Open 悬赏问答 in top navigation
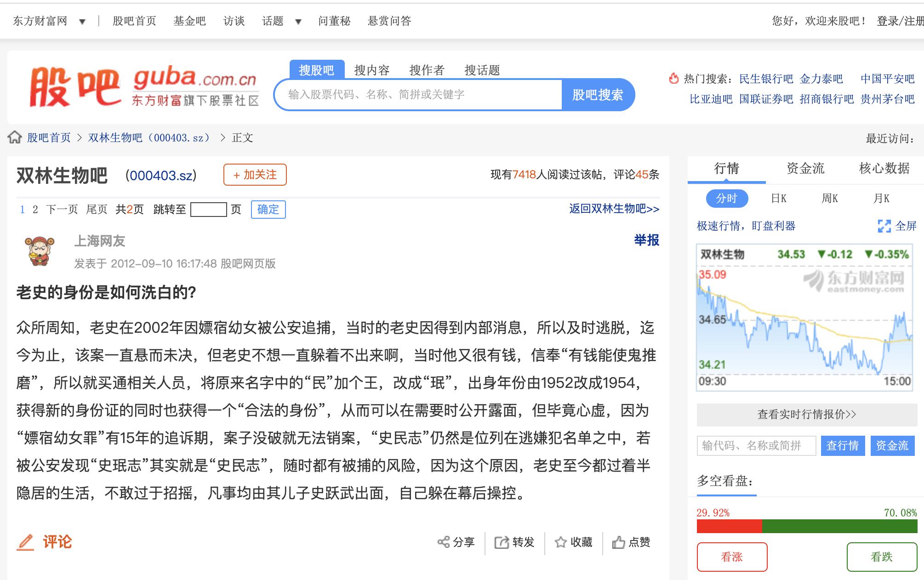 coord(389,21)
